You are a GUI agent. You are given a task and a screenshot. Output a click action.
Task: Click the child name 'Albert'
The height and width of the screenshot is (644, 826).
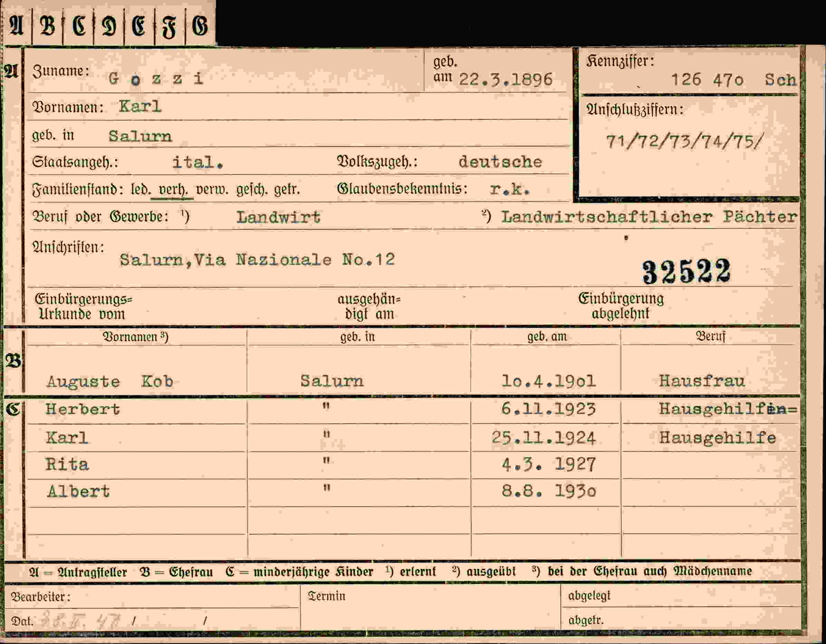tap(78, 491)
